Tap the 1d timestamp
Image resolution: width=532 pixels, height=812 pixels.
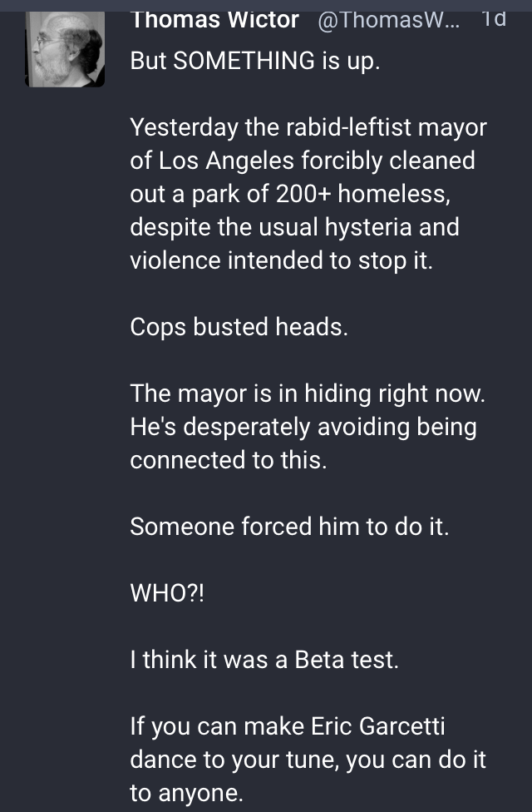[493, 20]
